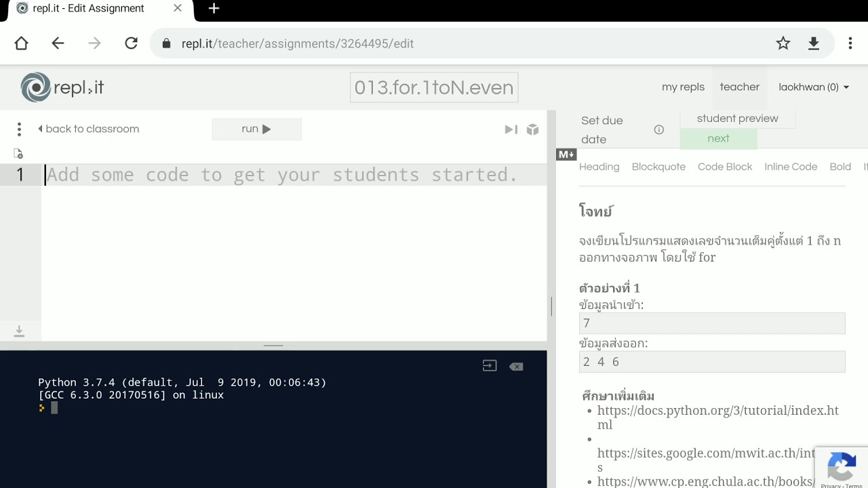Click the browser back arrow

click(58, 43)
